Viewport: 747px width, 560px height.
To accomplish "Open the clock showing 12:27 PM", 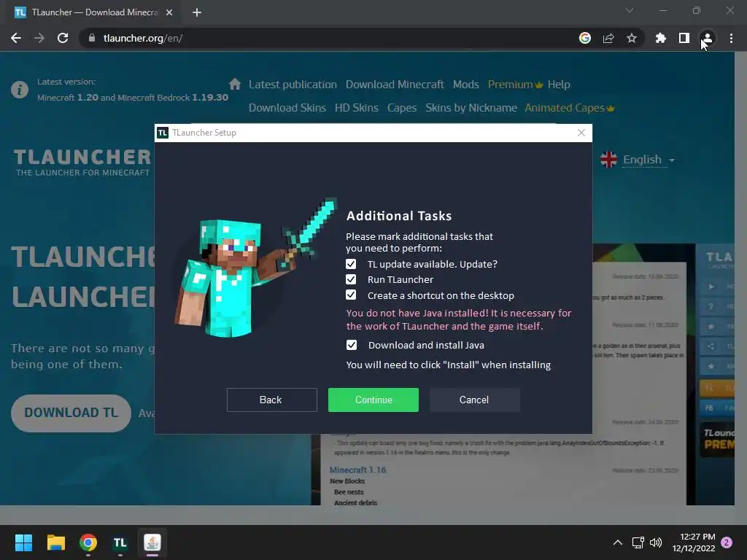I will coord(694,542).
